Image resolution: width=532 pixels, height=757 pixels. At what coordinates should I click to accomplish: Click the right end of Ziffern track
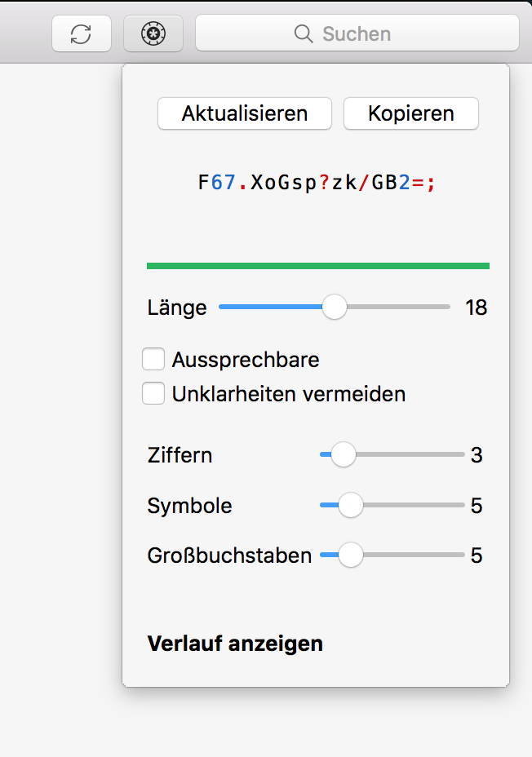coord(460,455)
